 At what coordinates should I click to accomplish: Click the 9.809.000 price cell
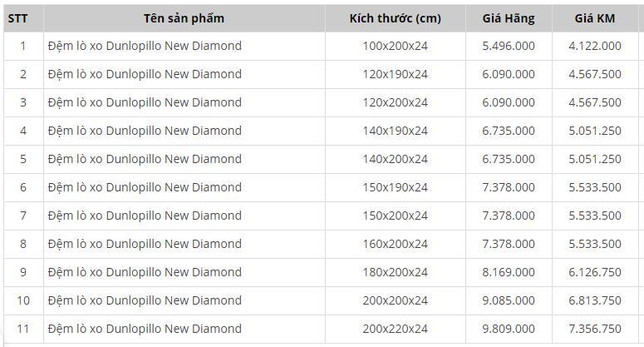(x=508, y=329)
